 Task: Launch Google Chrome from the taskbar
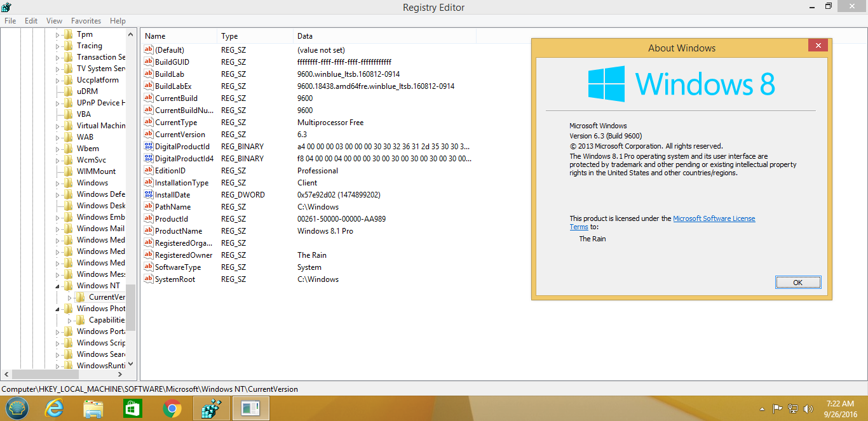(x=172, y=408)
